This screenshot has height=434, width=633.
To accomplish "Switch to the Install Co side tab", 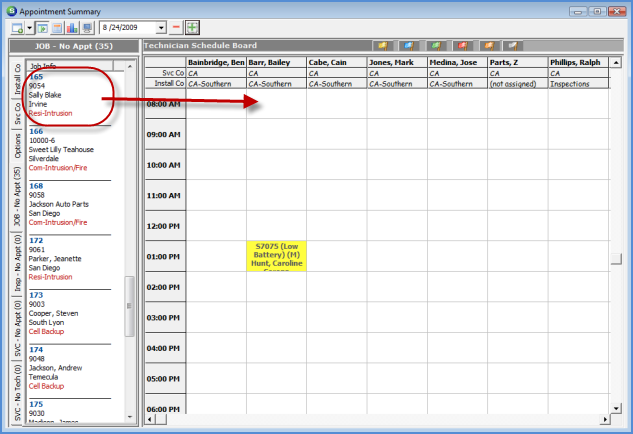I will [x=17, y=78].
